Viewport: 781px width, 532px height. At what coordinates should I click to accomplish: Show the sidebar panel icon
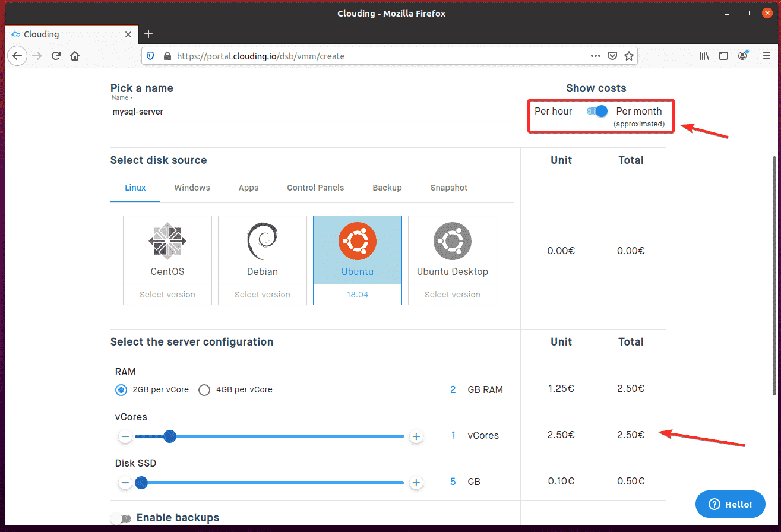coord(723,56)
